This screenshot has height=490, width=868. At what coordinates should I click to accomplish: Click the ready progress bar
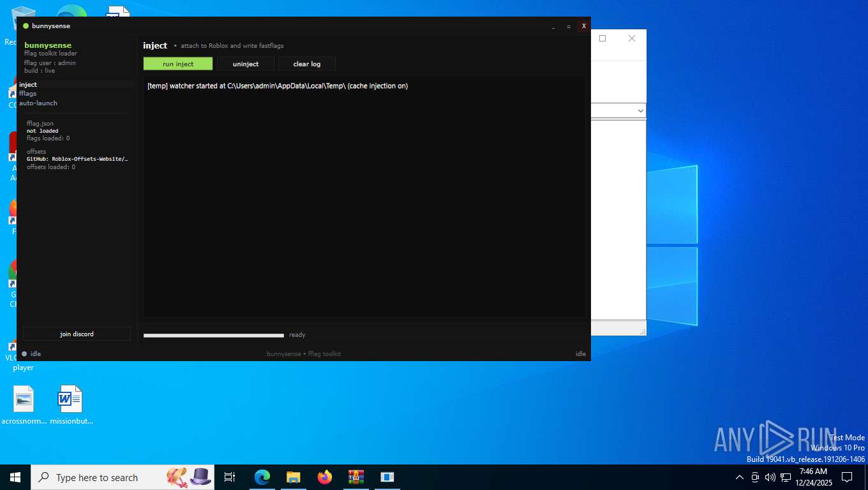coord(214,335)
